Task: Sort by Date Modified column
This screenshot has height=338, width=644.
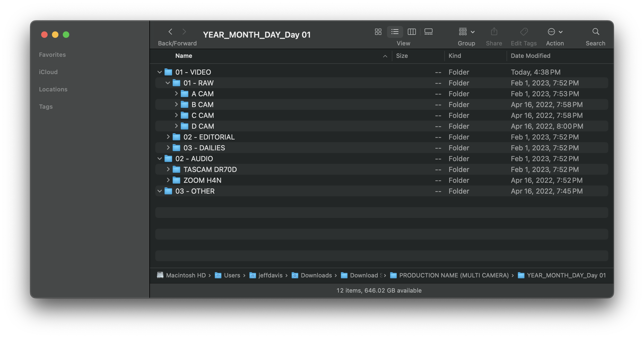Action: click(530, 56)
